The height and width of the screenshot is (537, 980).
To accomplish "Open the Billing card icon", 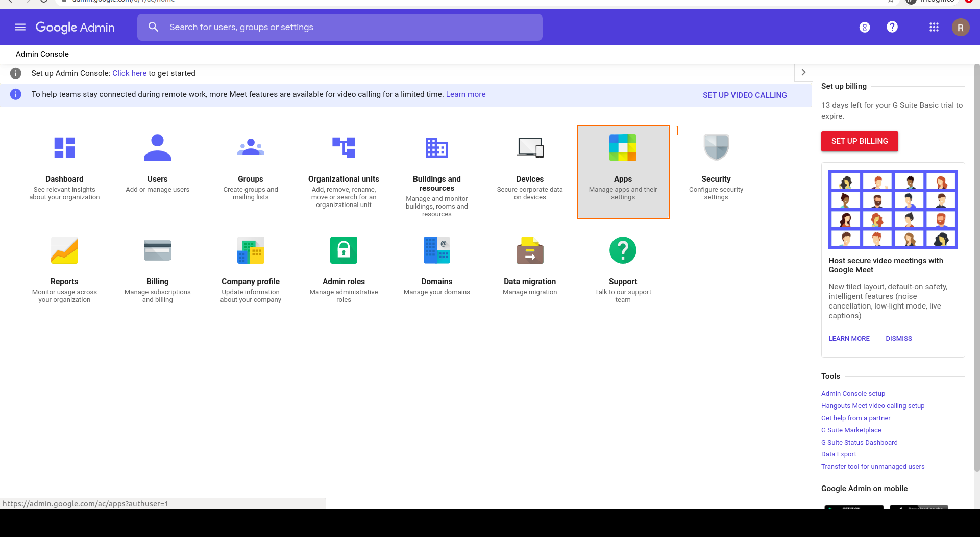I will pos(157,250).
